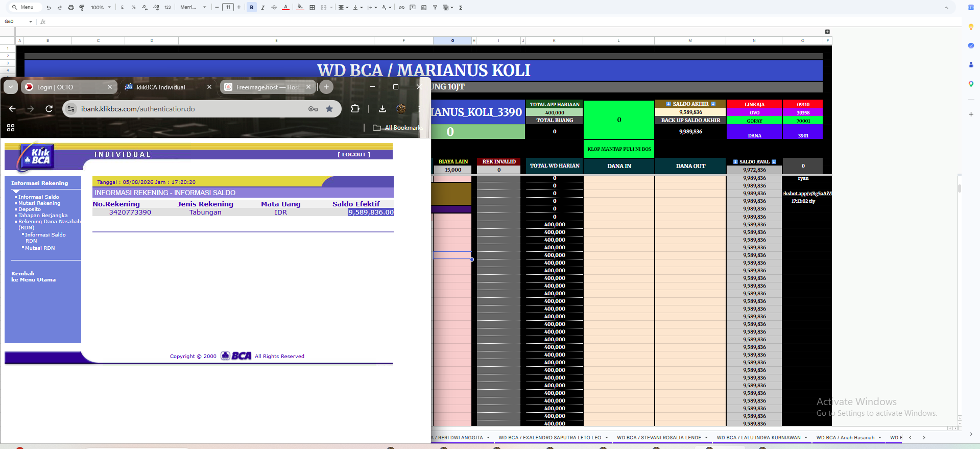This screenshot has height=449, width=980.
Task: Open the All Bookmarks folder
Action: (x=398, y=128)
